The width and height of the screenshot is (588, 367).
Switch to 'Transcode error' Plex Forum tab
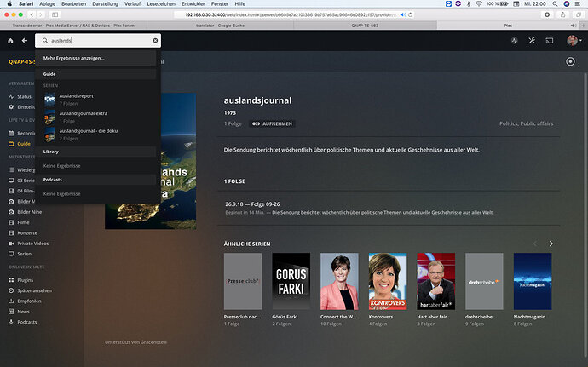[73, 26]
